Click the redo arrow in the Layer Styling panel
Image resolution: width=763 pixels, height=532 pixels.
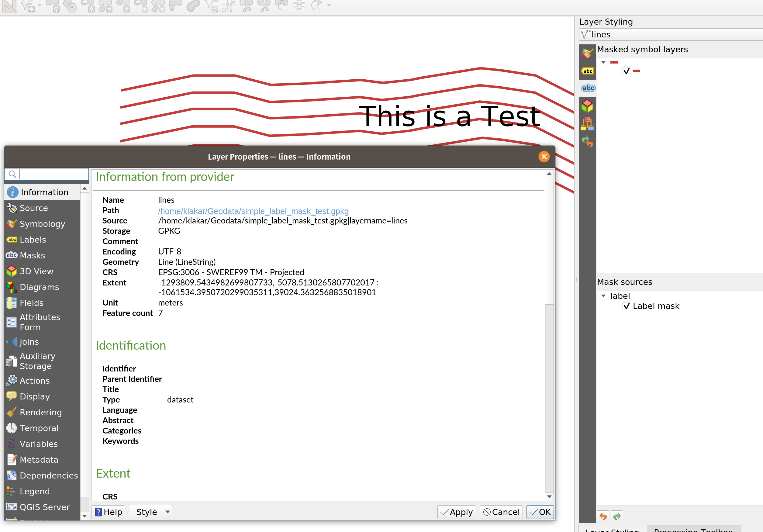(617, 516)
